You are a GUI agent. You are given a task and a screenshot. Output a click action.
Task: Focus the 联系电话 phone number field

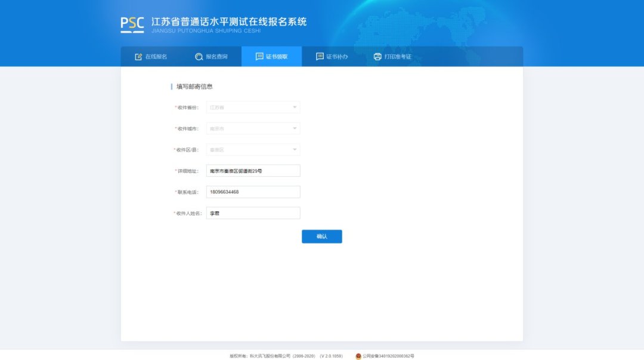click(x=253, y=192)
